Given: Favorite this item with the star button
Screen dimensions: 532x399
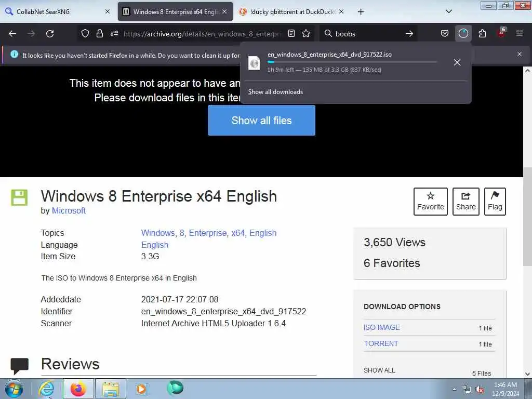Looking at the screenshot, I should point(431,202).
